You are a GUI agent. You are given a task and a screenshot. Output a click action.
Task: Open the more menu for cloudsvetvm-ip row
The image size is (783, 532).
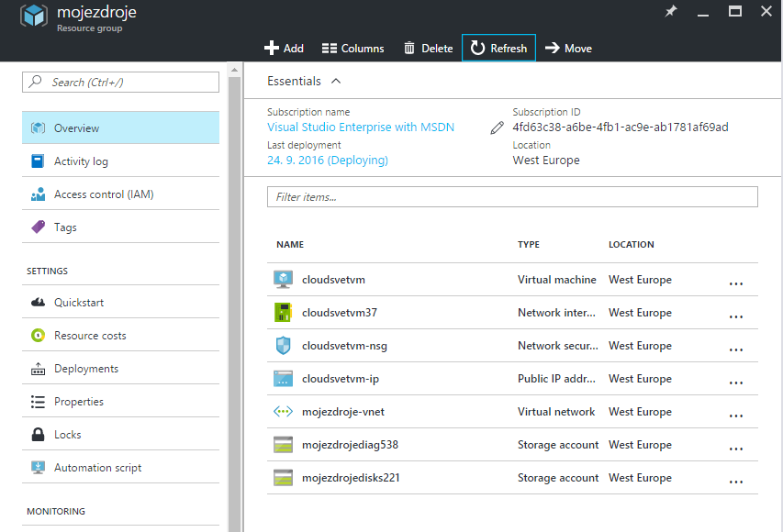click(x=736, y=382)
